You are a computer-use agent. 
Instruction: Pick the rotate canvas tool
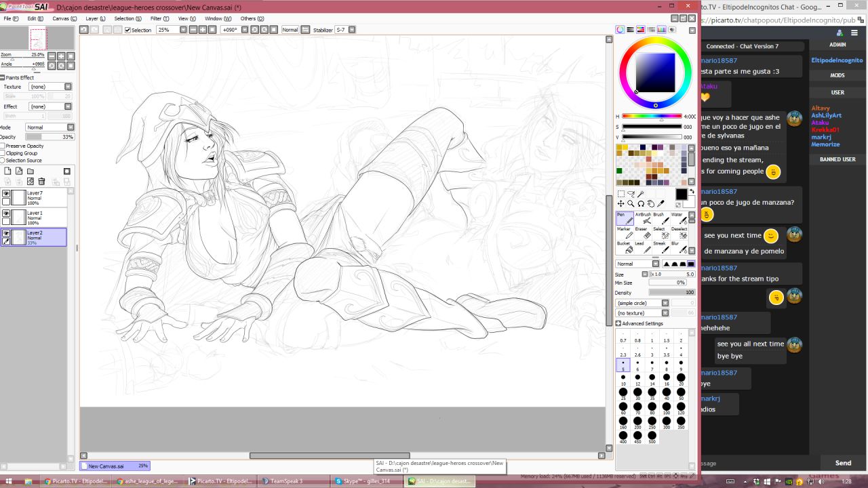[x=641, y=204]
